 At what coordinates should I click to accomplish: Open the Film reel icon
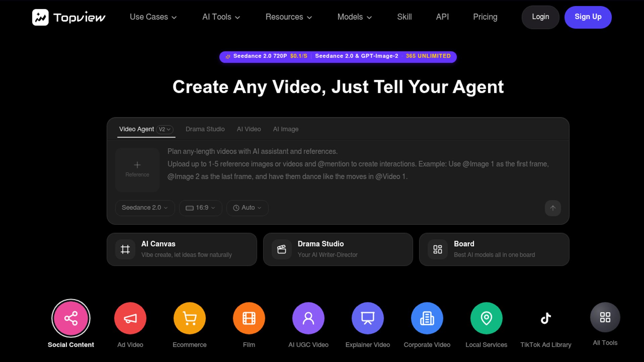point(249,318)
